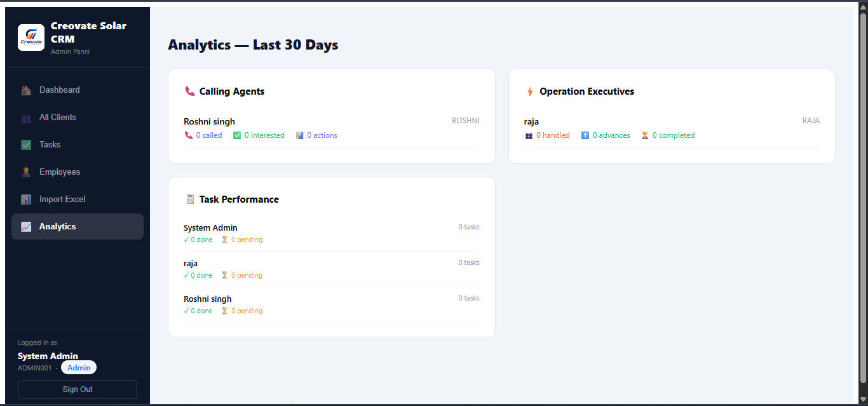Screen dimensions: 868x406
Task: Open the Dashboard menu item
Action: coord(78,90)
